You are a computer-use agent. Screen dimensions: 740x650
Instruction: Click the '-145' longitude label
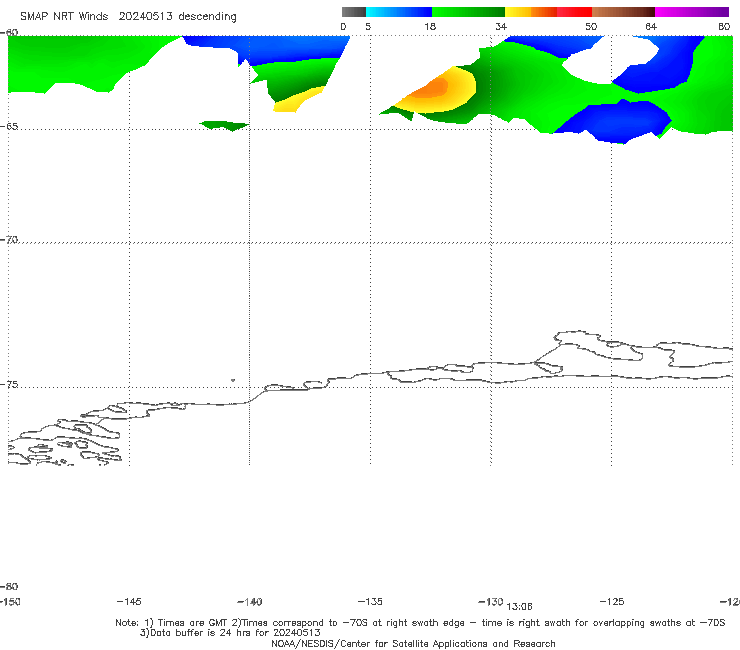tap(129, 601)
